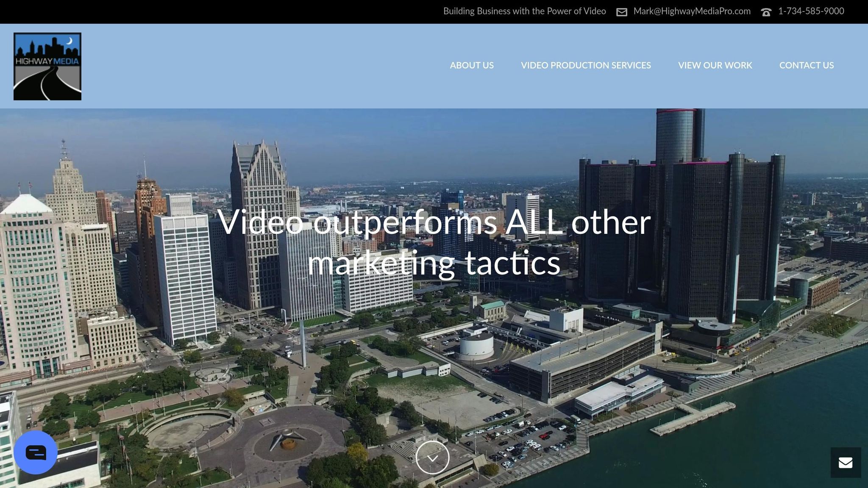The image size is (868, 488).
Task: Open the About Us menu item
Action: pos(472,65)
